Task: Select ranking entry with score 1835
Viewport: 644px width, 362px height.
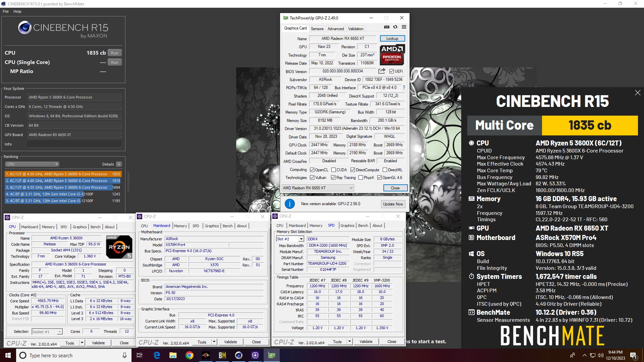Action: (63, 174)
